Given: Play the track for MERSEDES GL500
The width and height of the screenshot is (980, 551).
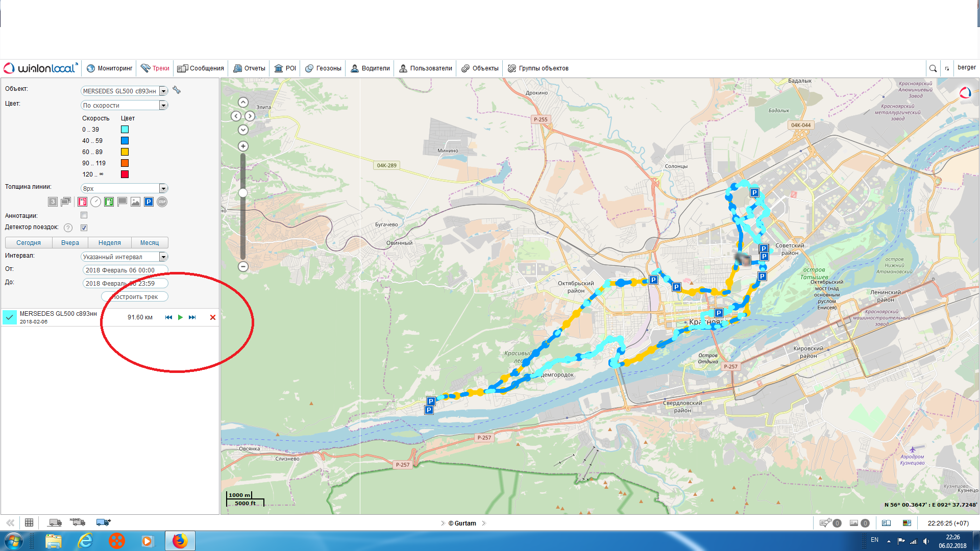Looking at the screenshot, I should click(180, 317).
